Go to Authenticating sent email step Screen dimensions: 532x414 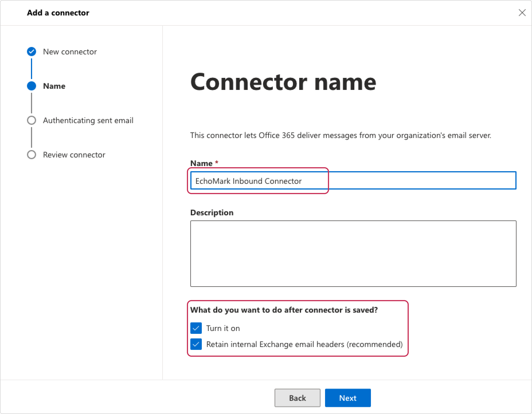pyautogui.click(x=88, y=120)
